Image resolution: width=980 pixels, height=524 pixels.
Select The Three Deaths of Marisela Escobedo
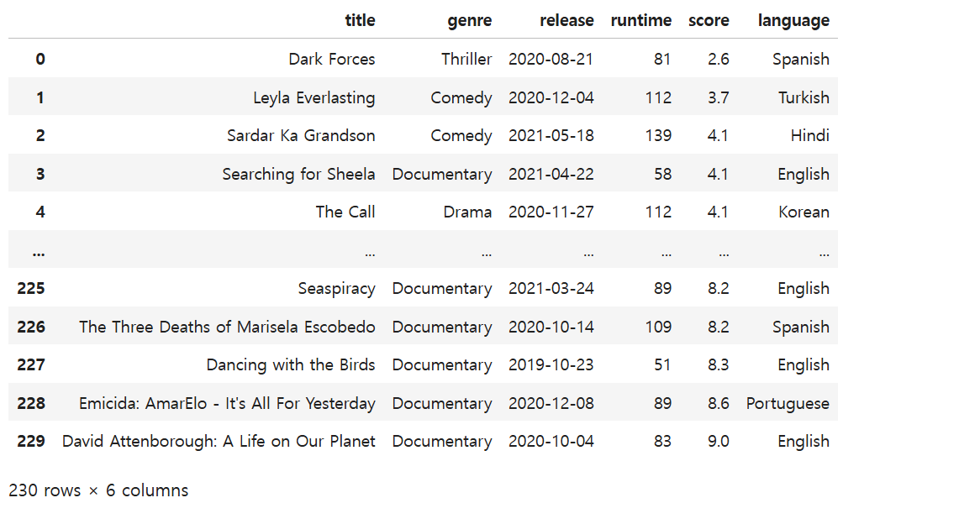tap(227, 327)
